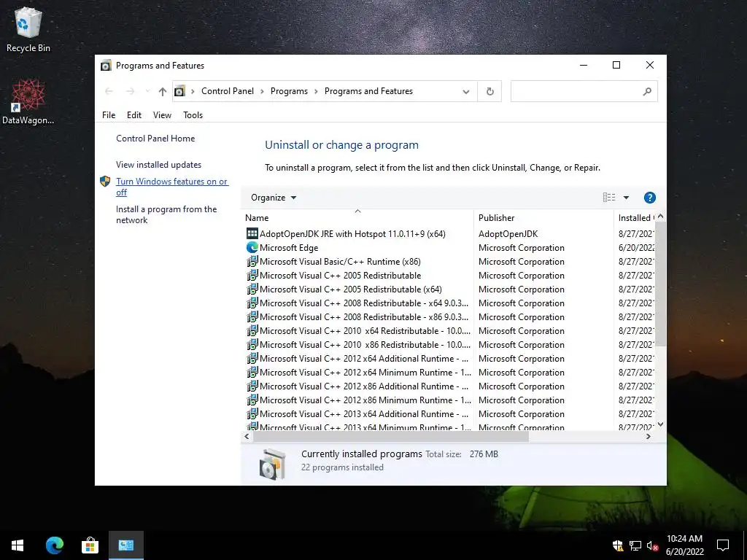Click the Microsoft Edge program icon in list
The height and width of the screenshot is (560, 747).
pos(252,248)
